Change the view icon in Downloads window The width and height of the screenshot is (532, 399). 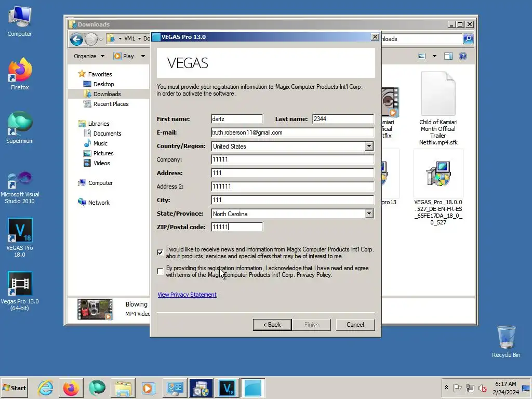pyautogui.click(x=422, y=56)
